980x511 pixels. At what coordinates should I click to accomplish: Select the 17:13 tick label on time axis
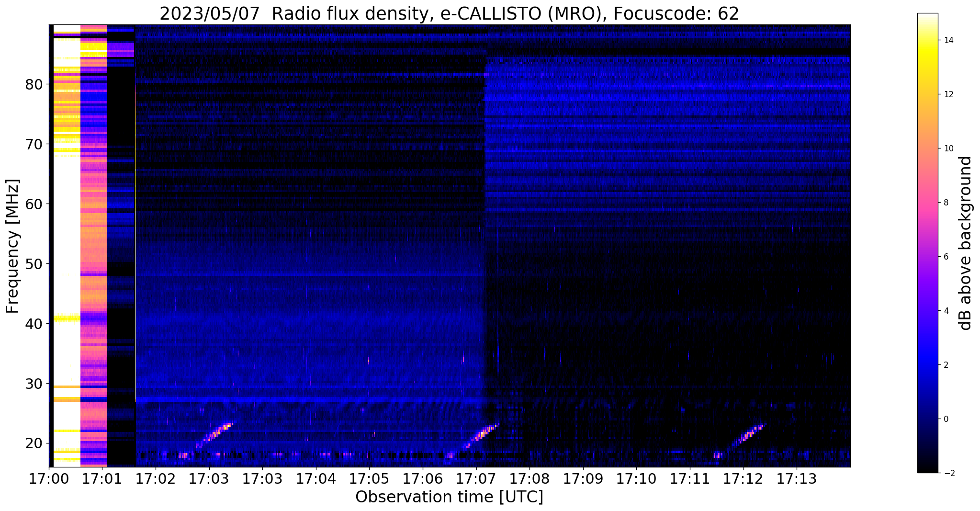(797, 479)
